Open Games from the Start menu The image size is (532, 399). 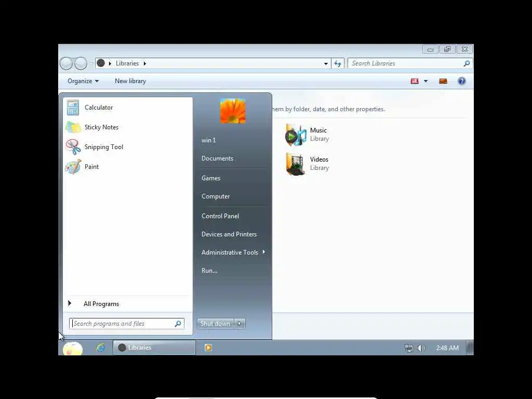pyautogui.click(x=211, y=178)
